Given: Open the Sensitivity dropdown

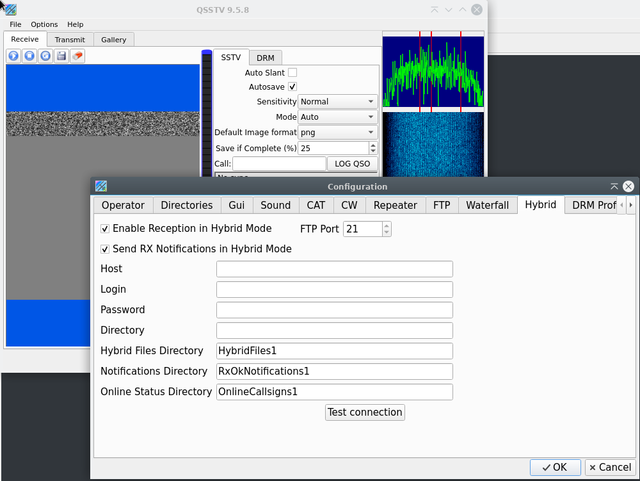Looking at the screenshot, I should point(337,102).
